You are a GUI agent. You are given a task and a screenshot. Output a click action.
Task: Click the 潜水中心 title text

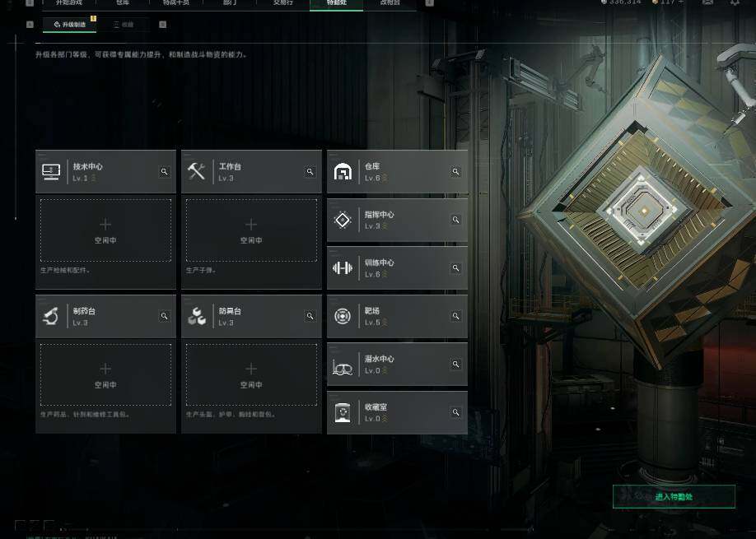[380, 359]
